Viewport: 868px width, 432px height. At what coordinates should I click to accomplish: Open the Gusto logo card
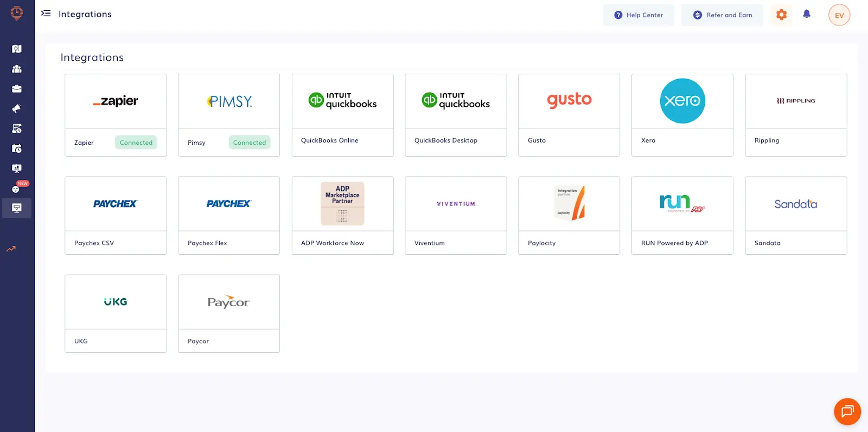[x=569, y=101]
